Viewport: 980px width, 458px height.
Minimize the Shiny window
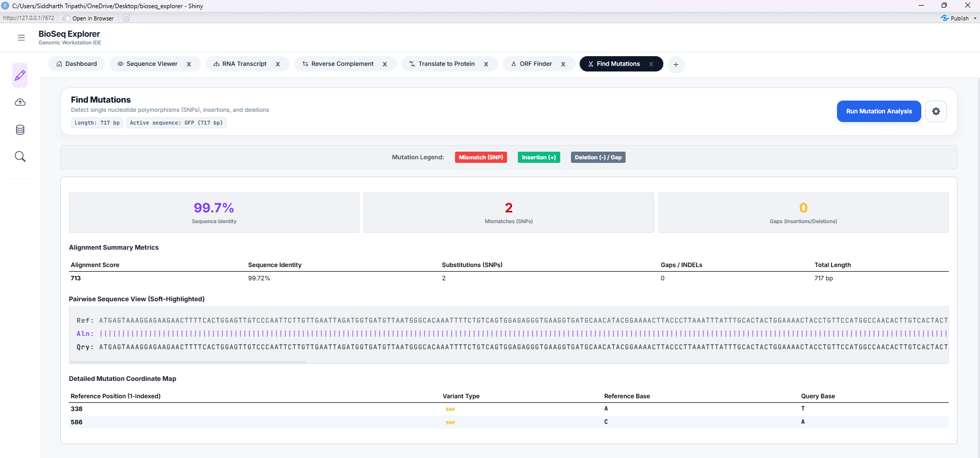pos(921,6)
